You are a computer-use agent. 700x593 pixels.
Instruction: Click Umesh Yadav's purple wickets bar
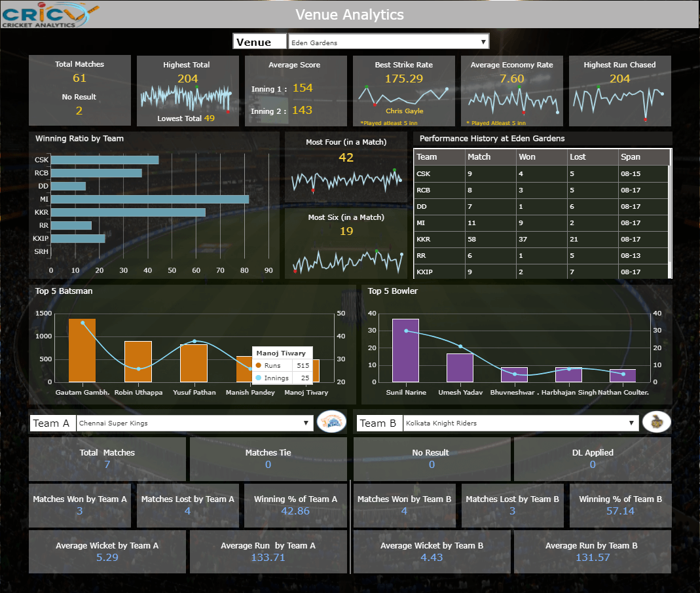tap(460, 368)
